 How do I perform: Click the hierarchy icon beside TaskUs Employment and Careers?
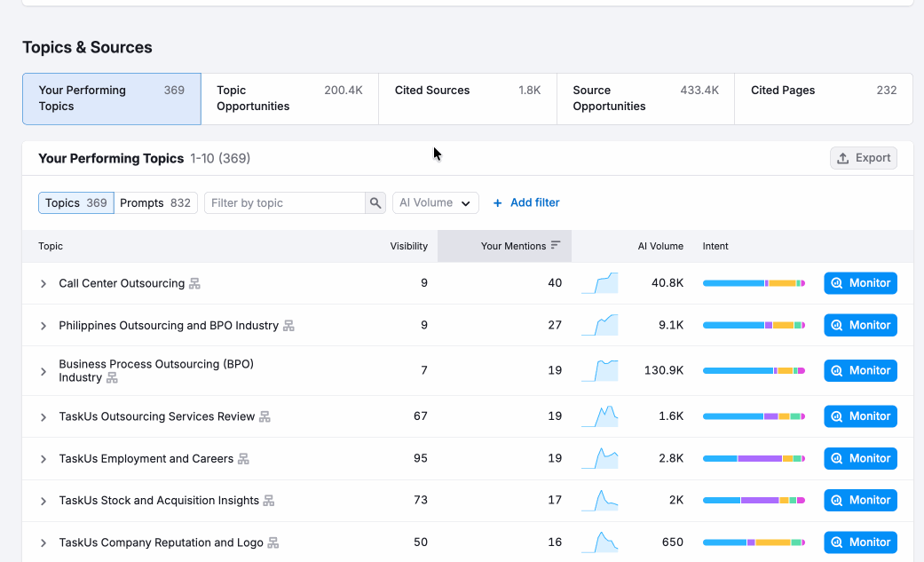click(x=243, y=459)
